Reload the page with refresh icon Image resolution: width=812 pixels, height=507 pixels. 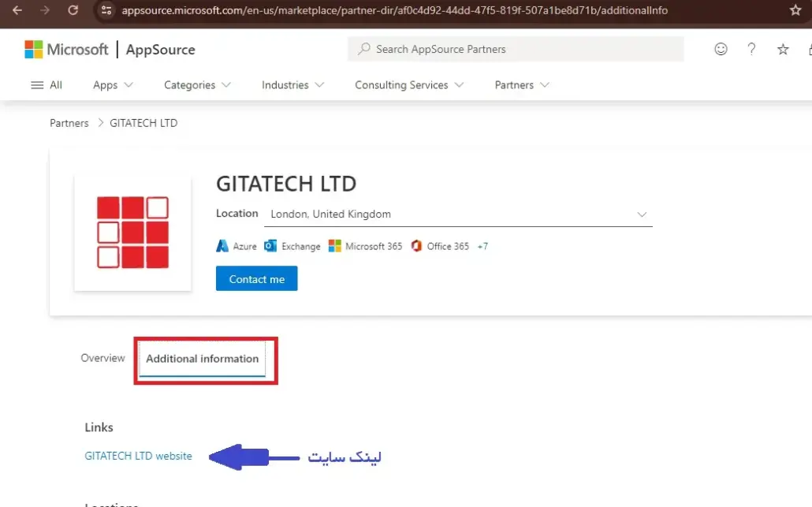[x=73, y=9]
